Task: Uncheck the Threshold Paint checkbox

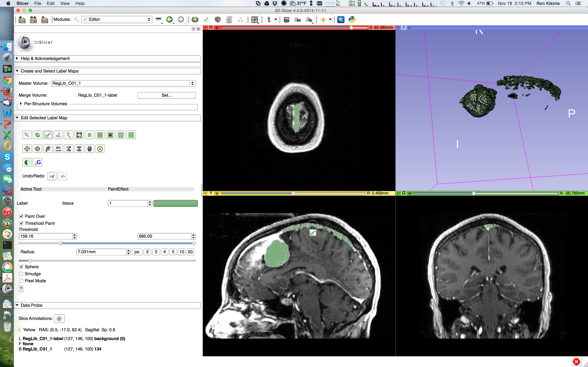Action: pos(21,223)
